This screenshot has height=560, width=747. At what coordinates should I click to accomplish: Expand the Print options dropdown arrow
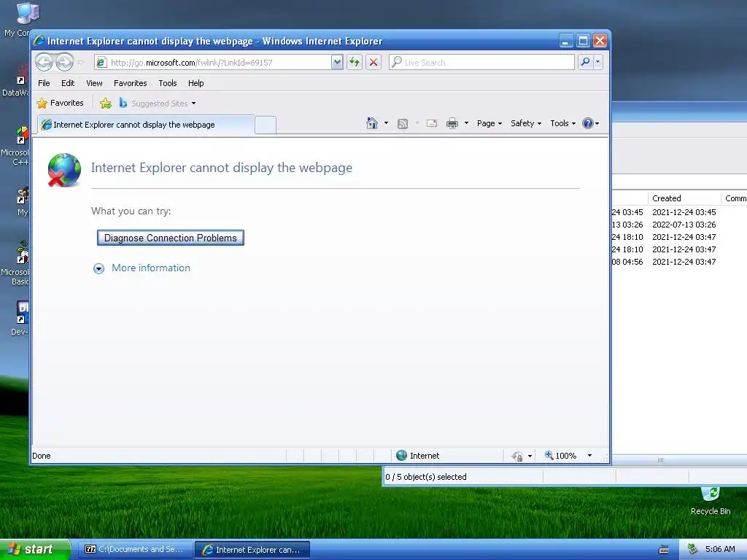pyautogui.click(x=466, y=123)
